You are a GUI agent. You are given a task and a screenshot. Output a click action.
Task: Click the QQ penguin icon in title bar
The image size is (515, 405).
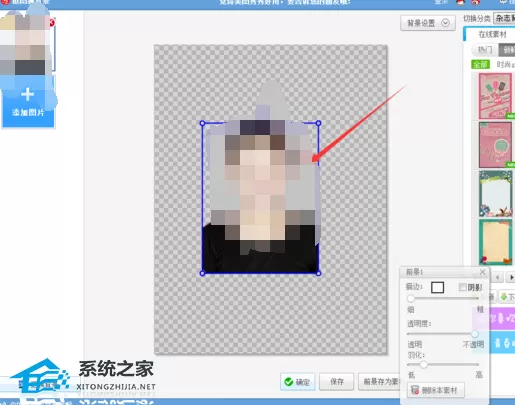(461, 2)
